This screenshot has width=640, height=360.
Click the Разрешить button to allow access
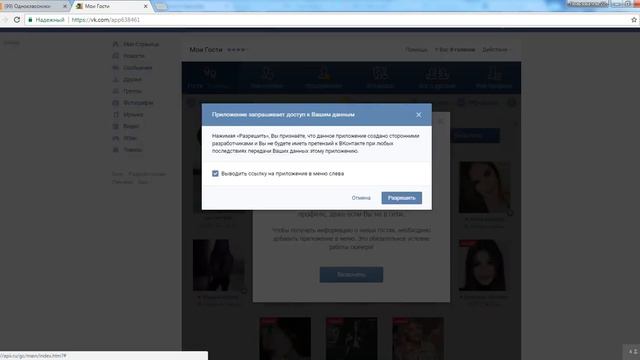(402, 198)
